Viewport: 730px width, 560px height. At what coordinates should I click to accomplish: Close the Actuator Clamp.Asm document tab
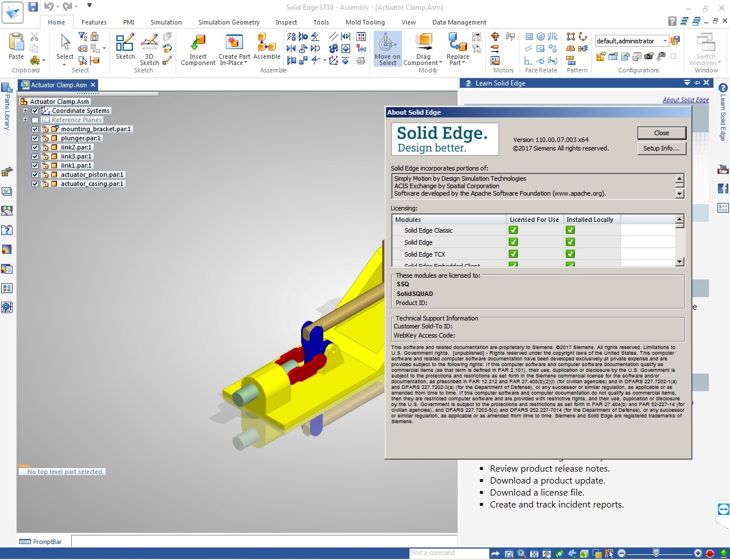[93, 85]
